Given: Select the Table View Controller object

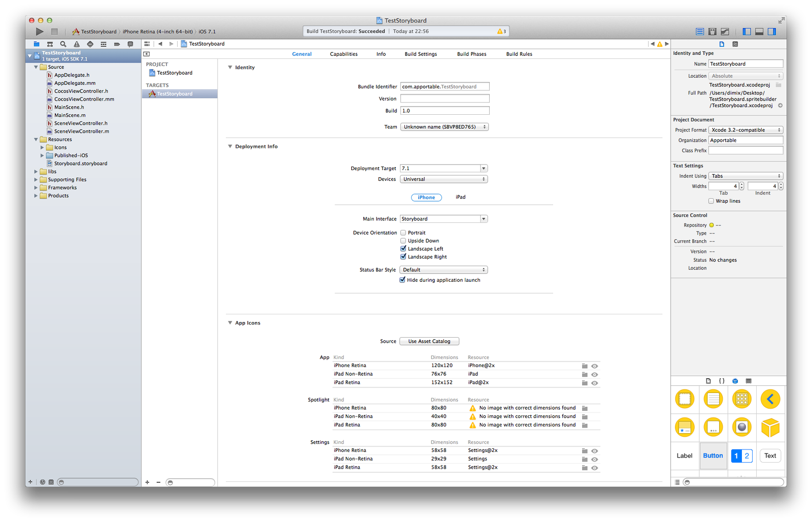Looking at the screenshot, I should [713, 399].
